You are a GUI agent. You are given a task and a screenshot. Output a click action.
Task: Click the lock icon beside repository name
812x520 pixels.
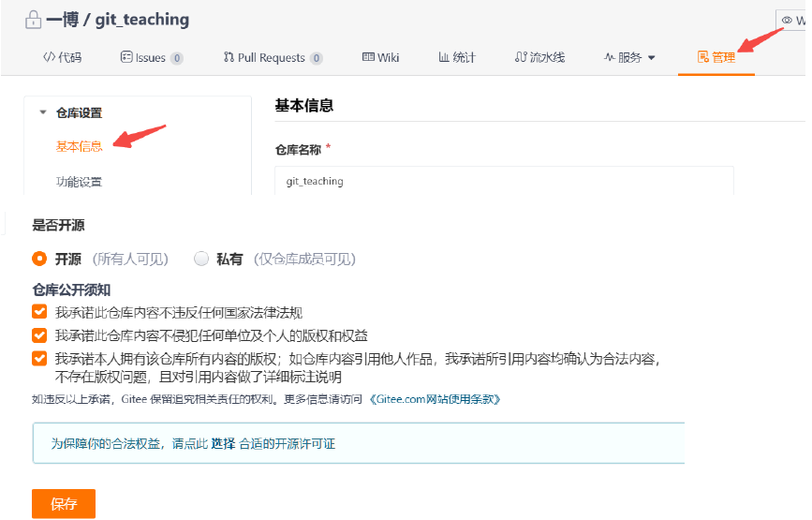tap(33, 20)
